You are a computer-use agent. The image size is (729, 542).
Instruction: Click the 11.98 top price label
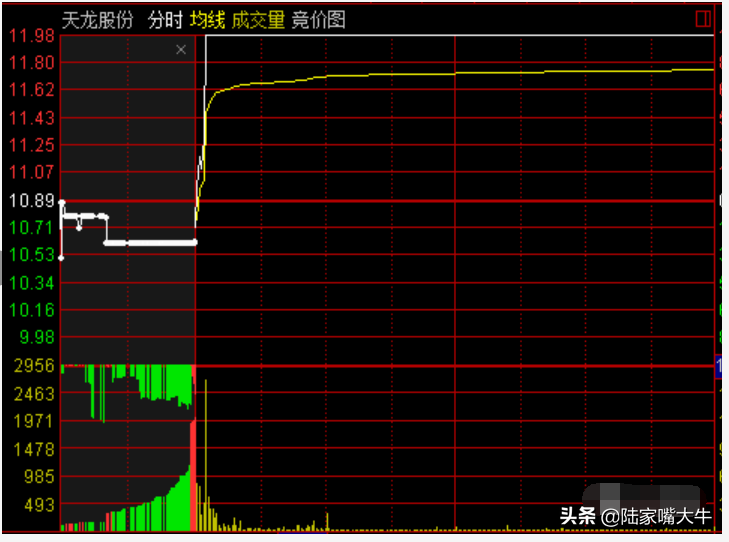tap(32, 36)
